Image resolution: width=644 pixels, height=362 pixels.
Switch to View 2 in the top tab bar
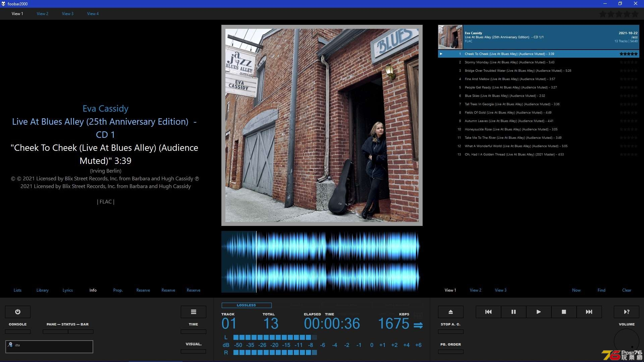point(43,14)
